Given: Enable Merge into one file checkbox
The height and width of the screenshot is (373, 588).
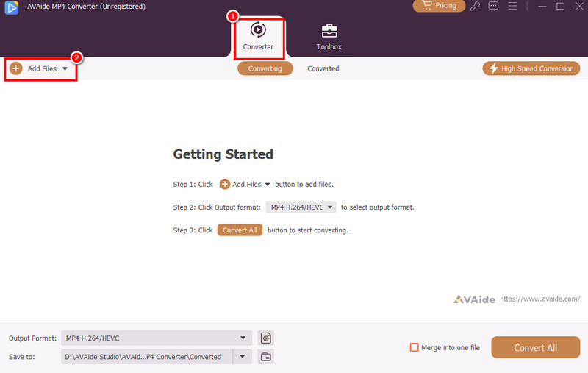Looking at the screenshot, I should pyautogui.click(x=415, y=347).
